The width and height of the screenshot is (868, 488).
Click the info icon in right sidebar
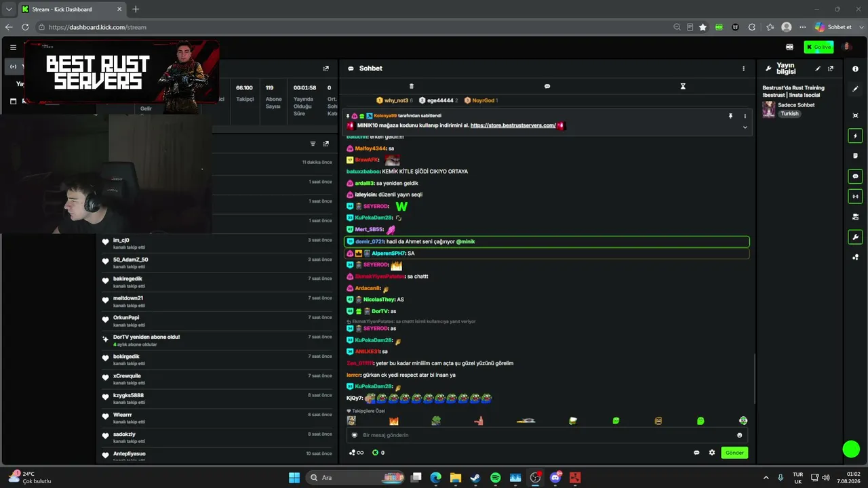coord(855,69)
